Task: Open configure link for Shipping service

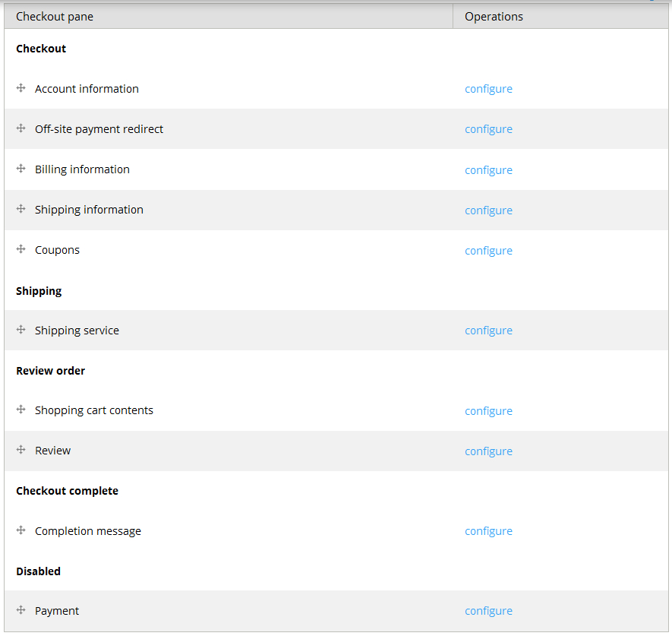Action: (488, 331)
